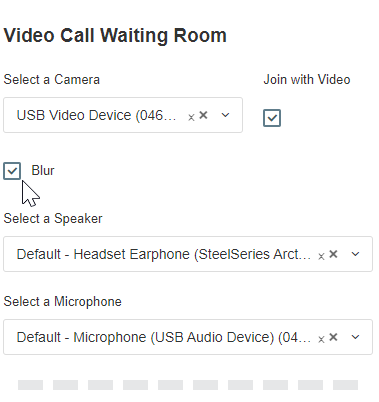Click the Video Call Waiting Room heading
379x402 pixels.
(x=115, y=35)
